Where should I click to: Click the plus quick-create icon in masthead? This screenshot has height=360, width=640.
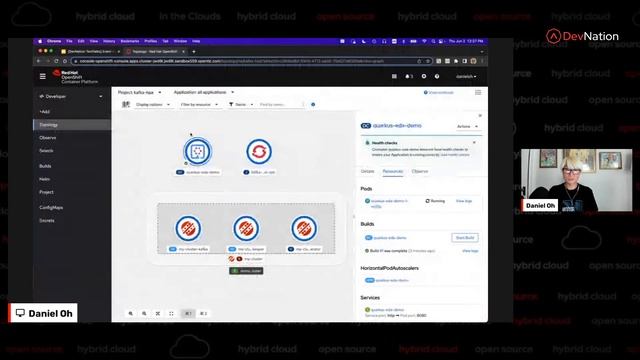(424, 76)
